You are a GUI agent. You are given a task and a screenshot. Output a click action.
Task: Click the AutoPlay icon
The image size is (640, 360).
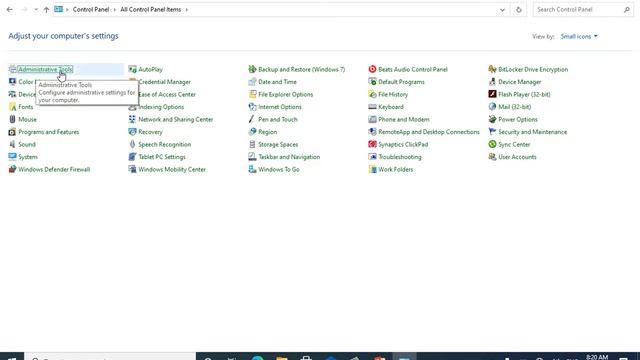click(132, 69)
